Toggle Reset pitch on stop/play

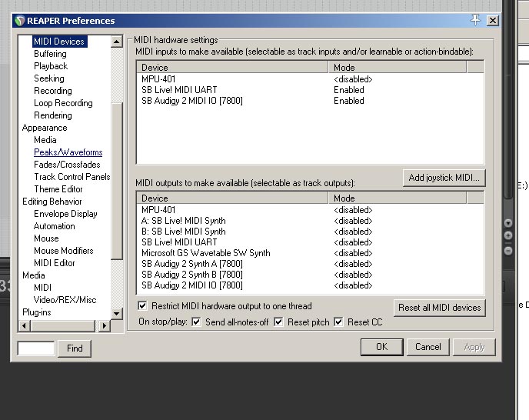278,322
